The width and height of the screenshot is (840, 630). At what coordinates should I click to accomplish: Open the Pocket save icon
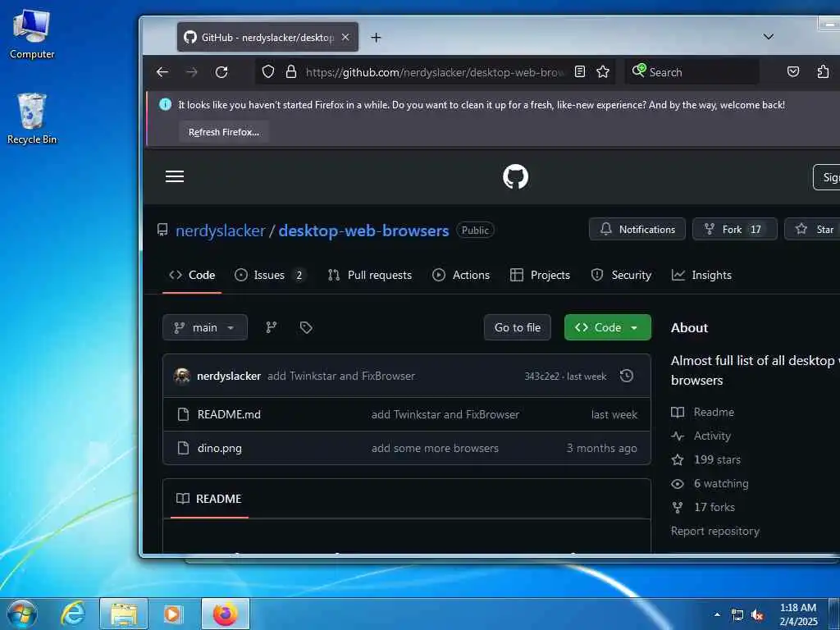pos(793,72)
